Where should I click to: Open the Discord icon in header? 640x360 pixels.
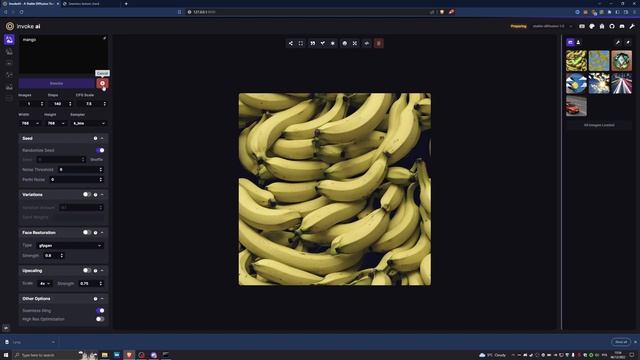tap(622, 26)
